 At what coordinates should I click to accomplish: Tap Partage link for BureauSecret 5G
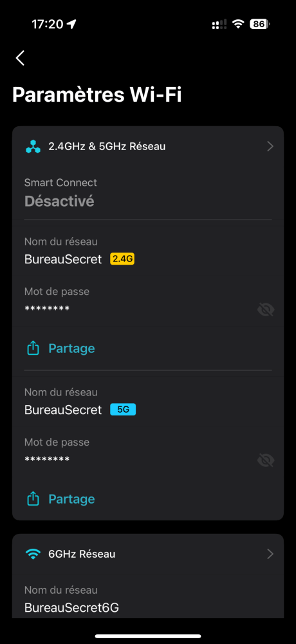pyautogui.click(x=71, y=499)
